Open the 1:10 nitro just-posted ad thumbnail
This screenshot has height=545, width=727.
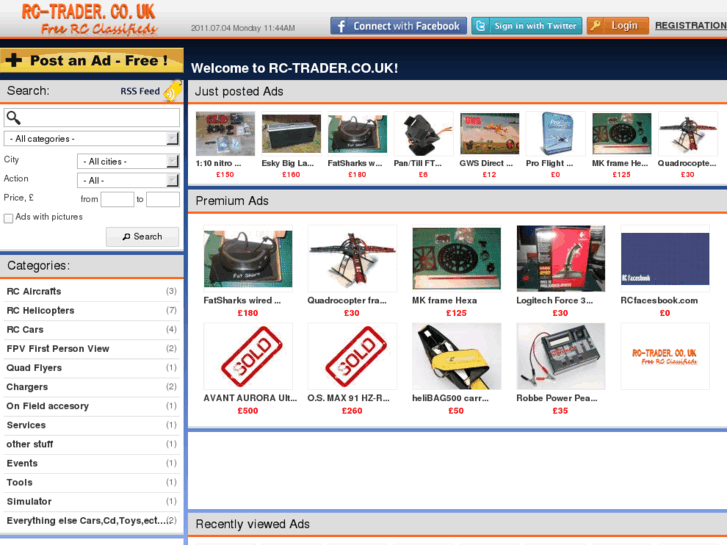coord(225,133)
